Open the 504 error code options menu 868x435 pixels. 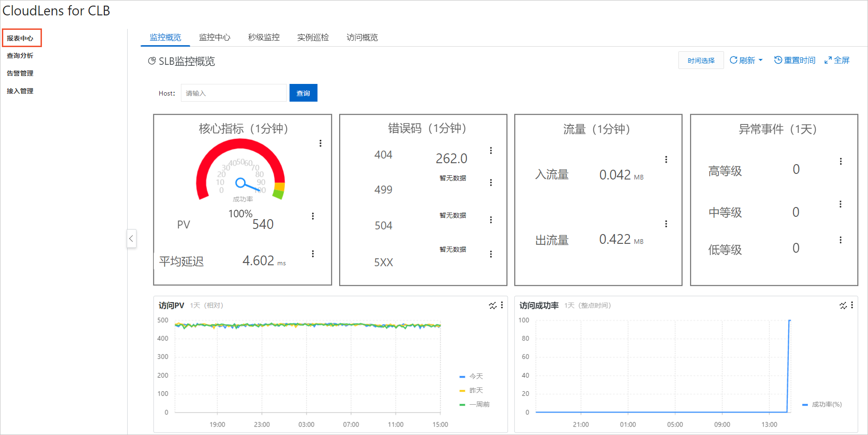491,220
